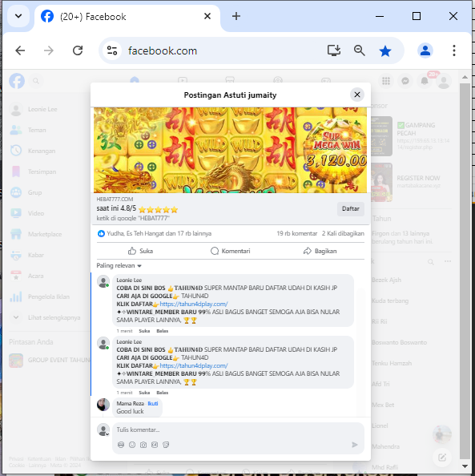
Task: Click the Suka like button
Action: coord(140,251)
